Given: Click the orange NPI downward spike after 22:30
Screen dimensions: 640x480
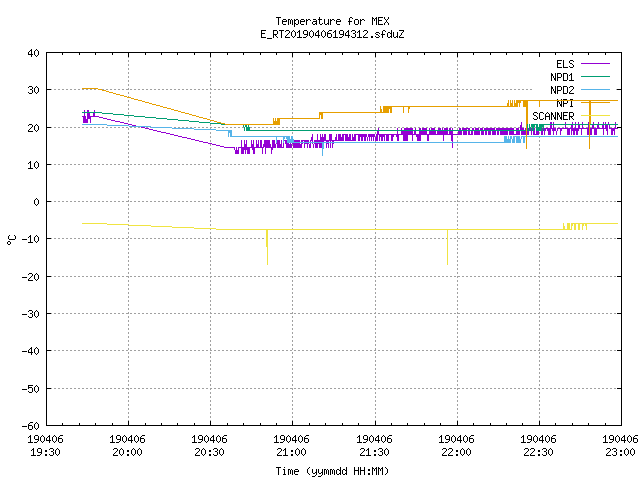Looking at the screenshot, I should 589,124.
